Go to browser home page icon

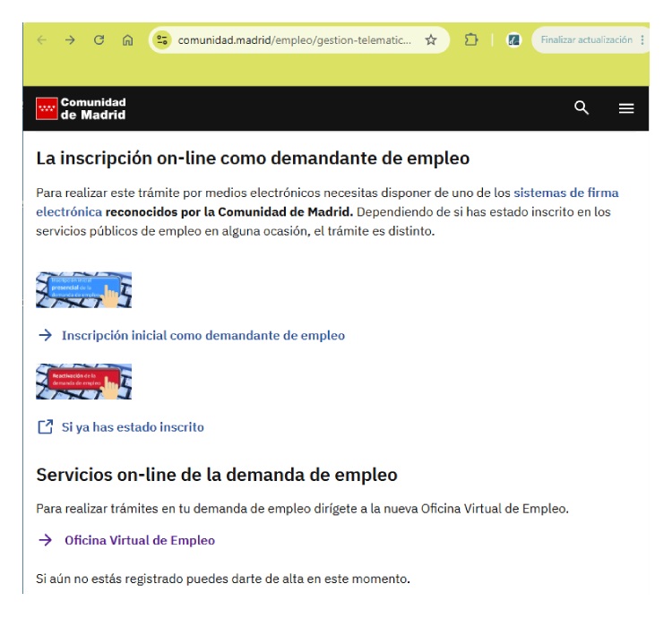tap(128, 40)
